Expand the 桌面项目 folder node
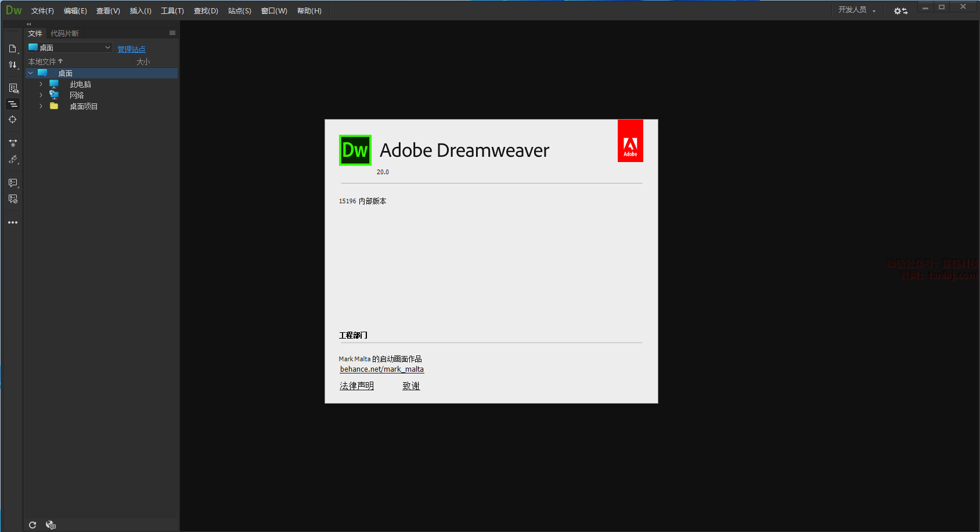The width and height of the screenshot is (980, 532). 41,106
